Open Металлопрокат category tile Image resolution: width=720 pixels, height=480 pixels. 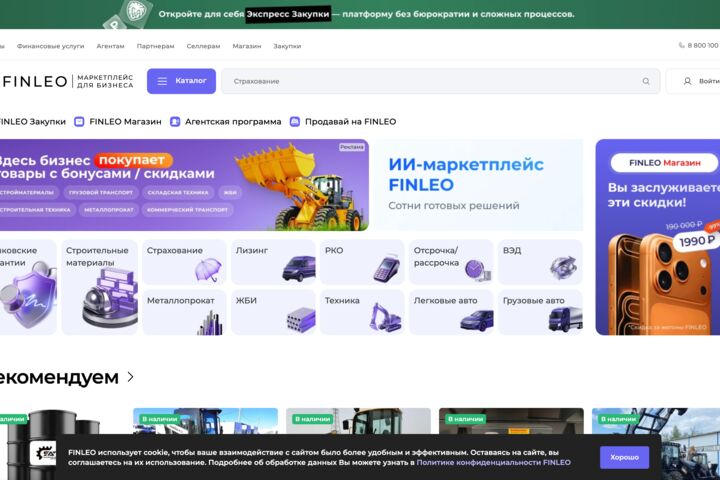[x=184, y=312]
